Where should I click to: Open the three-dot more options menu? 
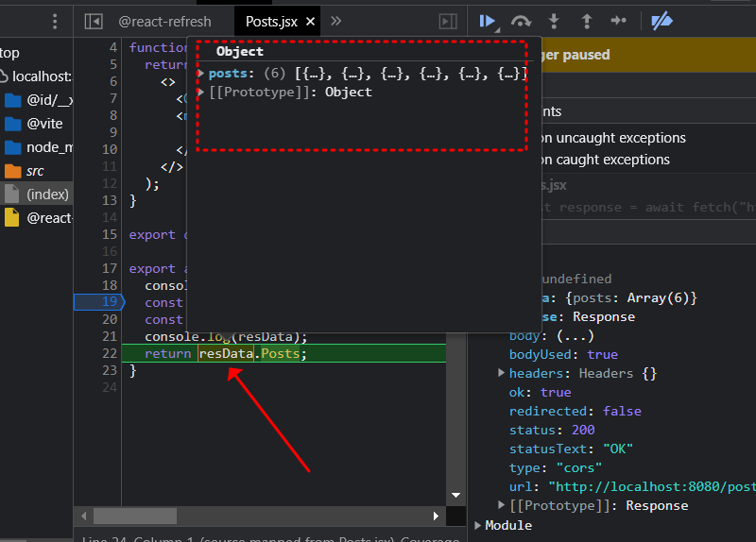point(55,21)
